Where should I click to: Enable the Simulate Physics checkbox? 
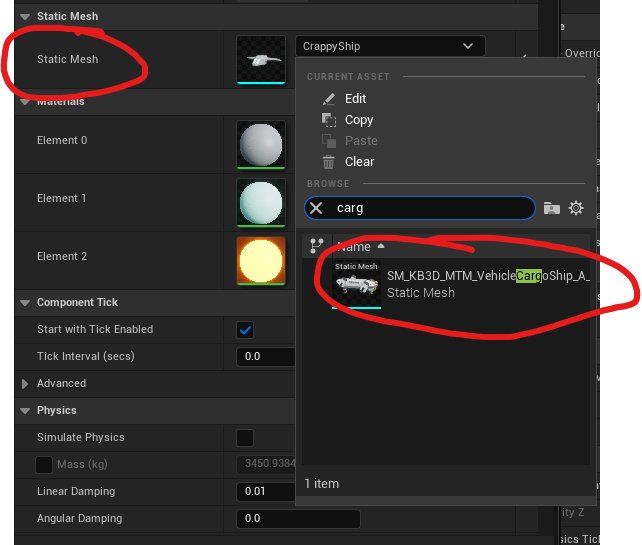[x=245, y=438]
